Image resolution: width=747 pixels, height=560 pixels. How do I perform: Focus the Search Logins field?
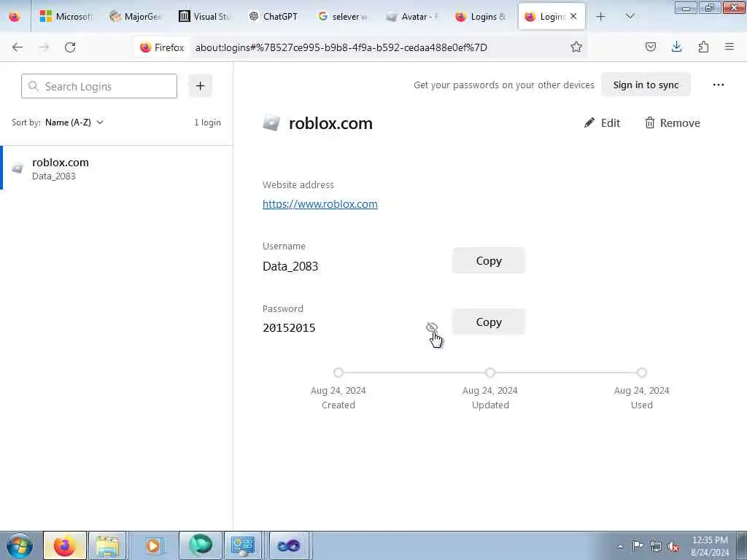(x=99, y=86)
